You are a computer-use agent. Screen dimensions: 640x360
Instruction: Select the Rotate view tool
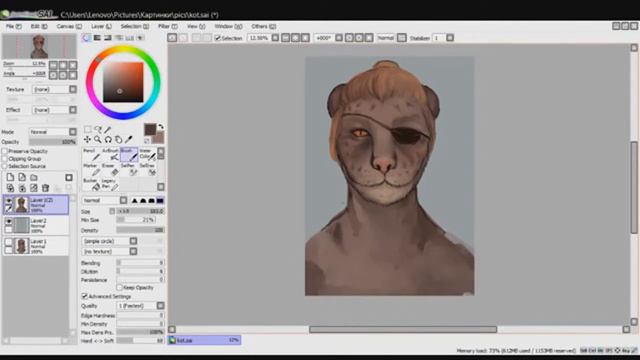pyautogui.click(x=108, y=140)
